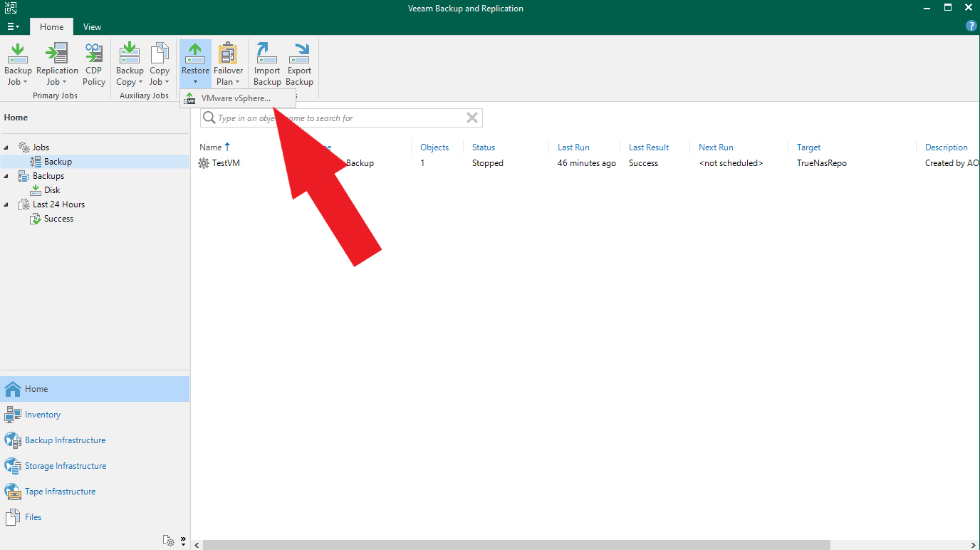Viewport: 980px width, 550px height.
Task: Sort by the Next Run column header
Action: pos(716,147)
